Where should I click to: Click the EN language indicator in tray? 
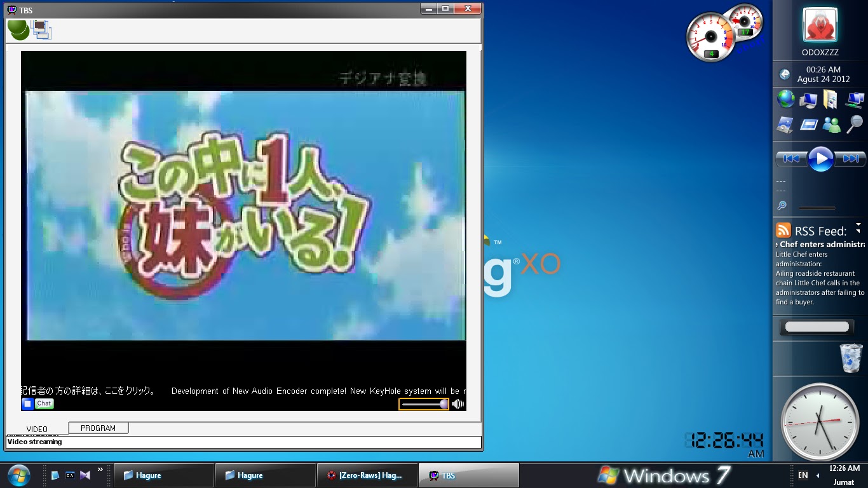click(803, 475)
